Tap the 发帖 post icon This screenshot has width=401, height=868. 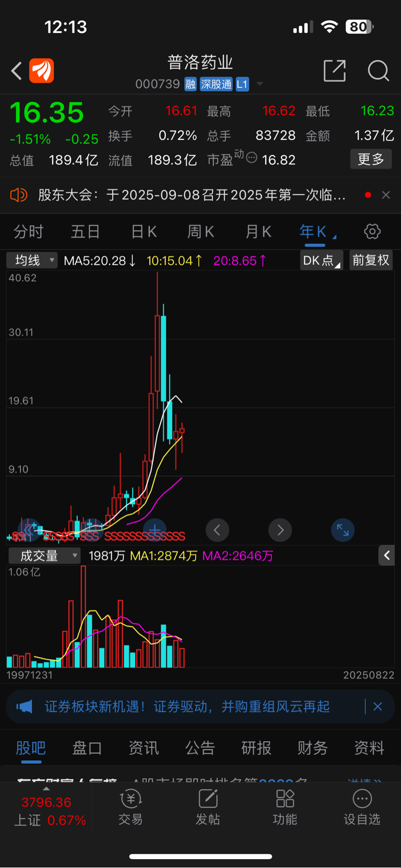coord(208,807)
